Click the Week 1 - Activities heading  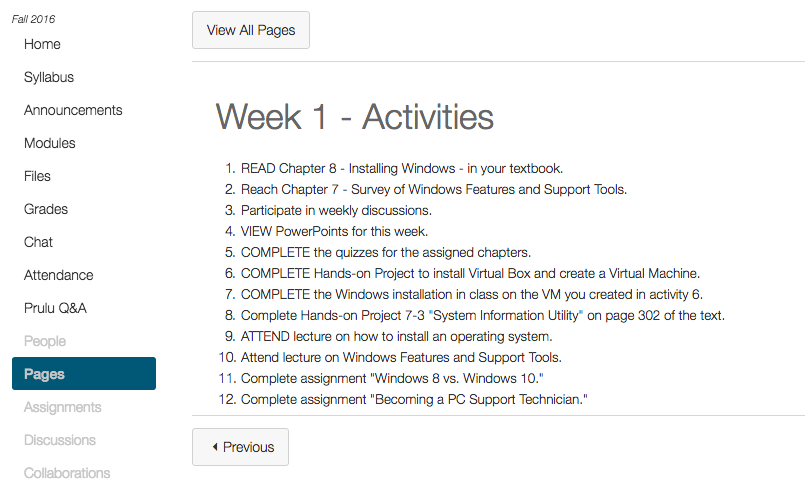click(355, 117)
